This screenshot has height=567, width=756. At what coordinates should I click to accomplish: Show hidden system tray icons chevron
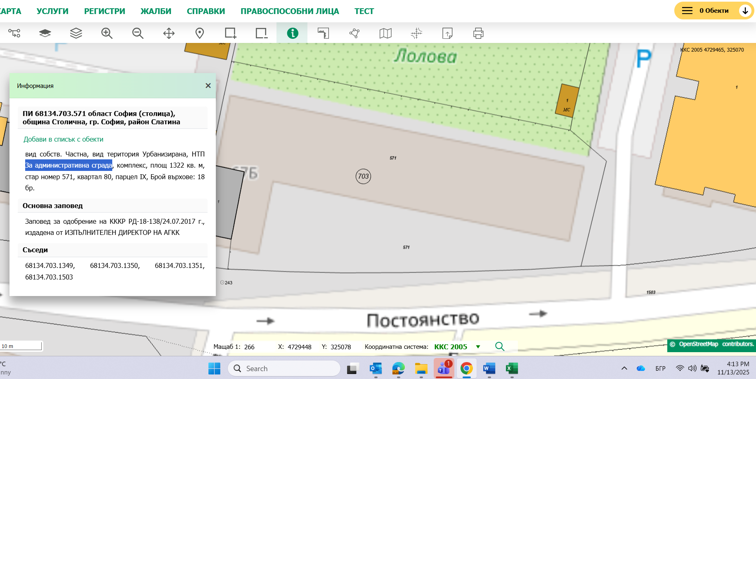[624, 369]
